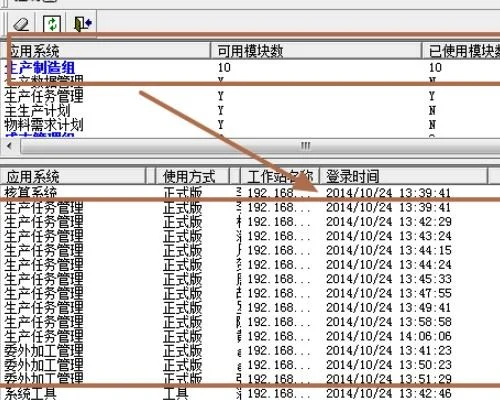
Task: Select the 物料需求计划 row
Action: [250, 125]
